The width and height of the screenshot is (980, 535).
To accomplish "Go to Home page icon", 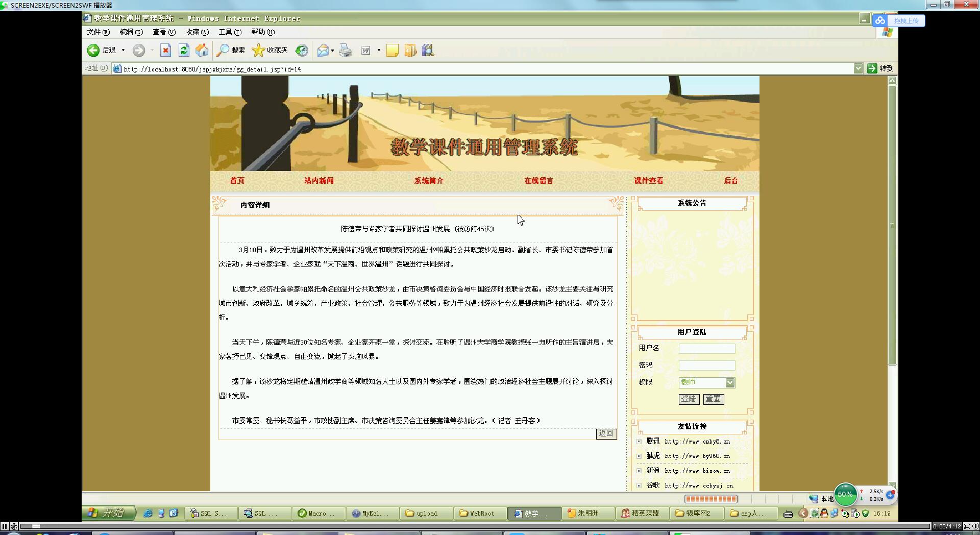I will click(202, 50).
